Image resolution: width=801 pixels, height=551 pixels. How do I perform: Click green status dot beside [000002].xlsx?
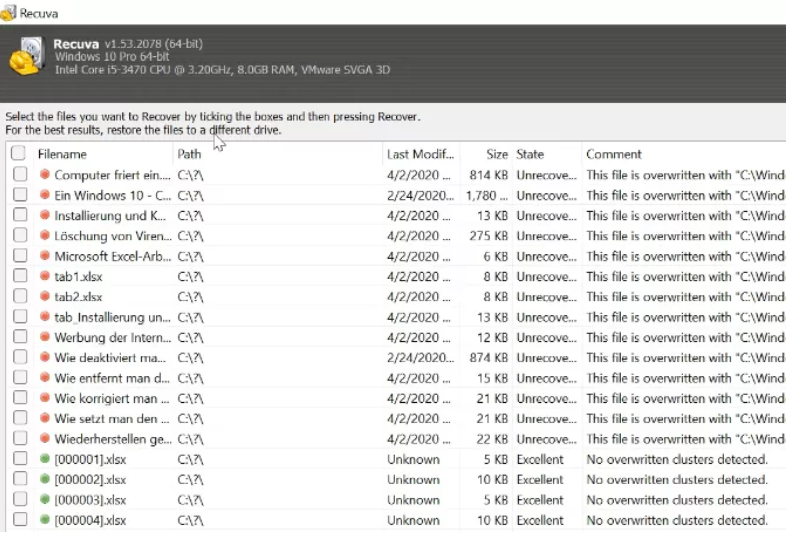(45, 479)
